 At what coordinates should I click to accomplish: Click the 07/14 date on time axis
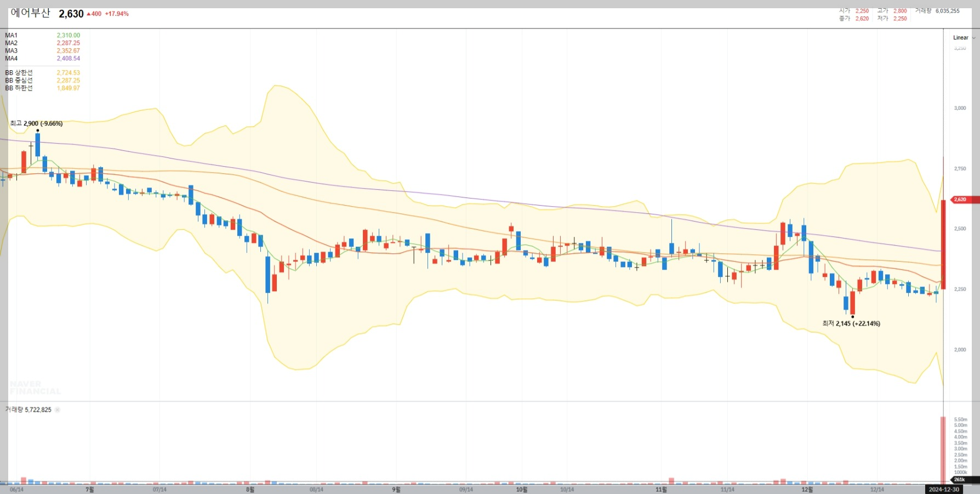(x=159, y=490)
